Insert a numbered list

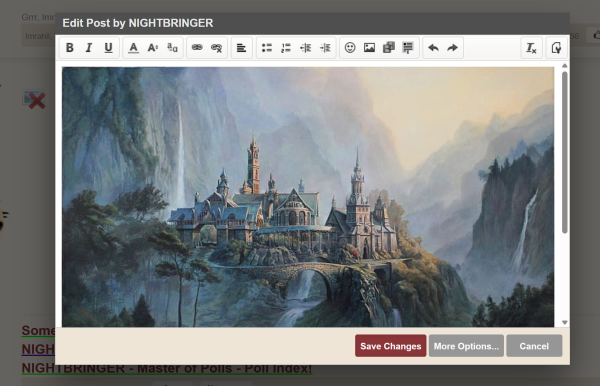click(x=286, y=48)
